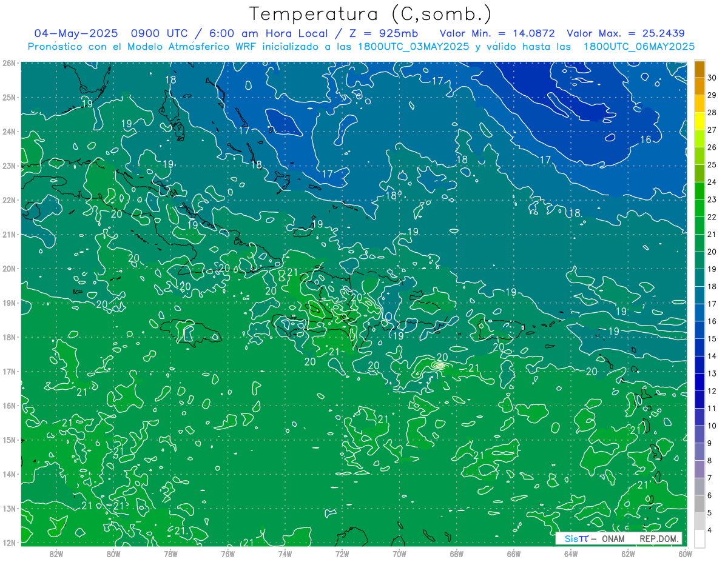Click the "22N" latitude axis label
Screen dimensions: 728x562
pos(9,200)
